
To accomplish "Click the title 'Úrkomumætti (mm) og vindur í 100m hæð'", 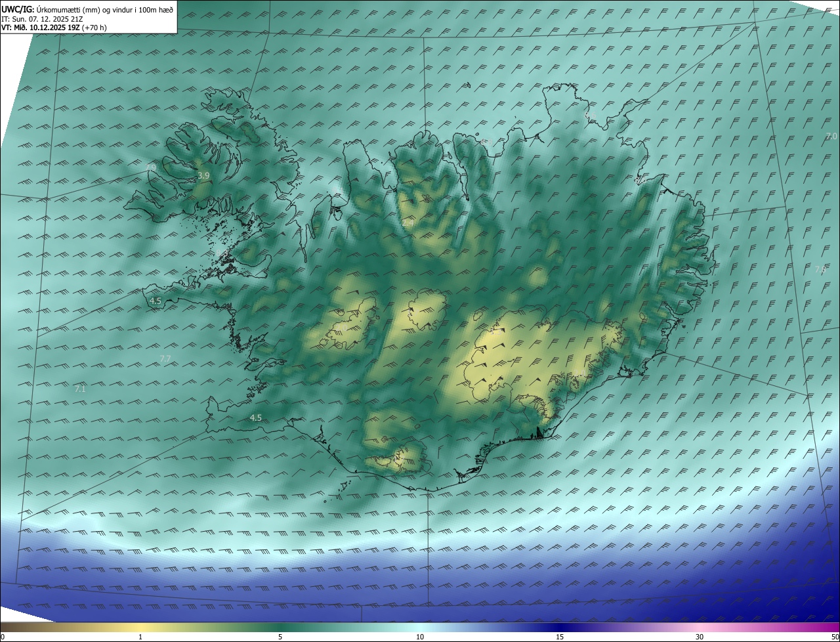I will (x=105, y=9).
